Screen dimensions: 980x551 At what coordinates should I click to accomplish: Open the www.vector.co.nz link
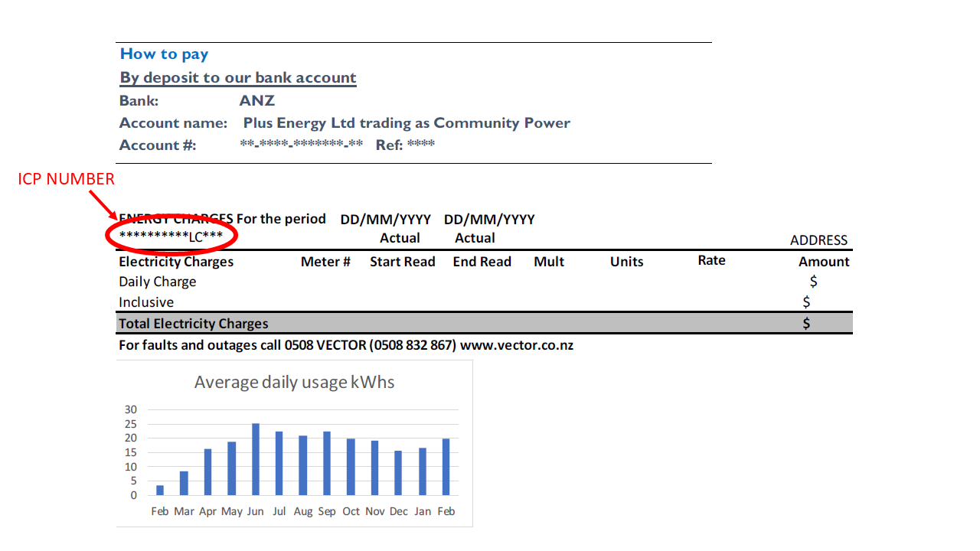[x=516, y=345]
